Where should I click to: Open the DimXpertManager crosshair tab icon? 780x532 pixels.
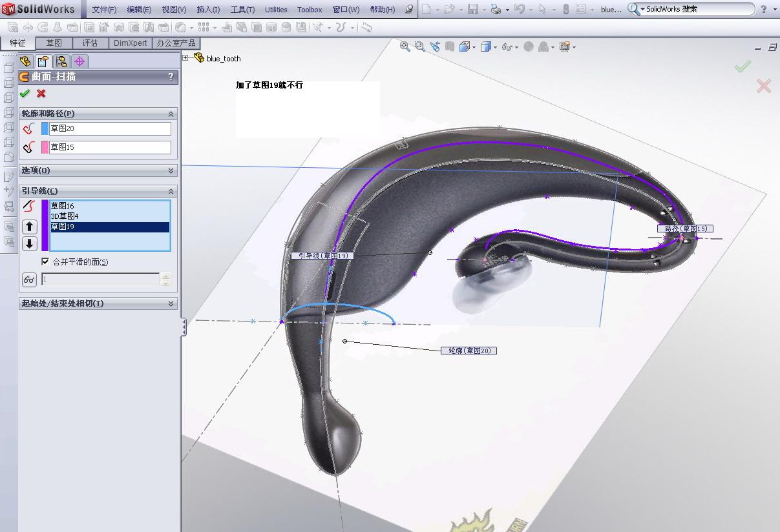[79, 61]
